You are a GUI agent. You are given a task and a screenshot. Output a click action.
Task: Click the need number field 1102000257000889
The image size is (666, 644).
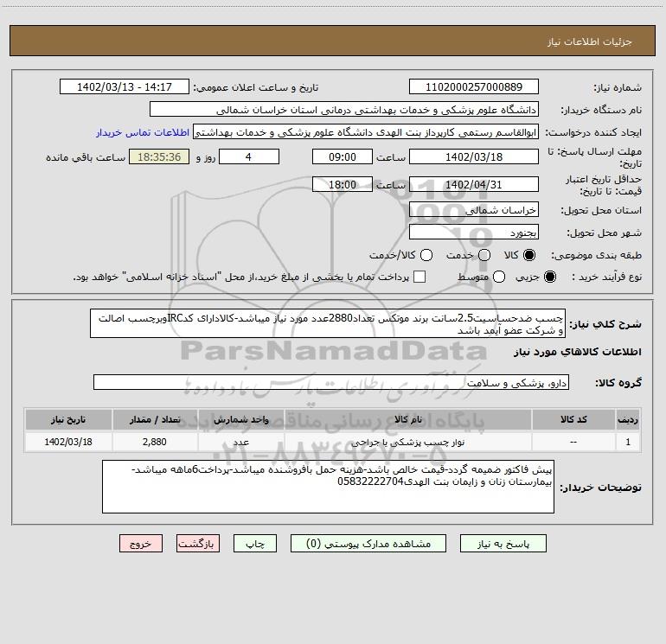click(x=474, y=86)
